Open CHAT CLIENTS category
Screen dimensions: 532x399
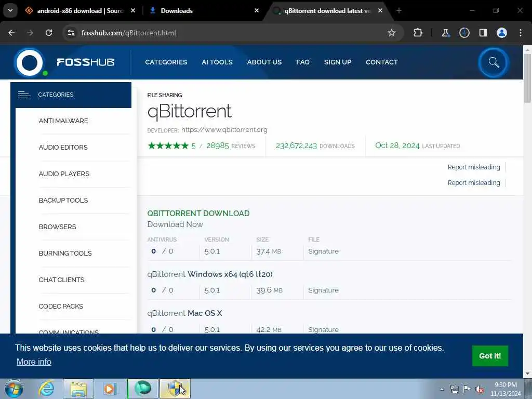(61, 280)
